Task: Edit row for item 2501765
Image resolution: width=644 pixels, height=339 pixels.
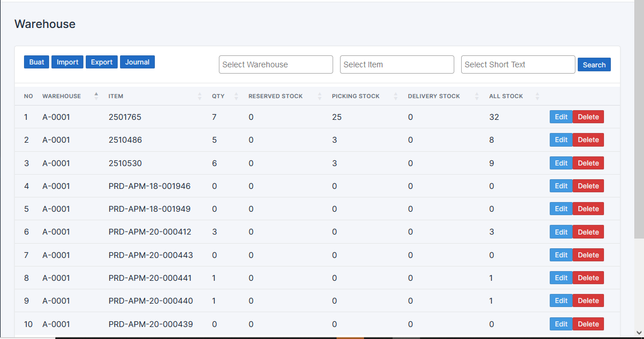Action: coord(561,117)
